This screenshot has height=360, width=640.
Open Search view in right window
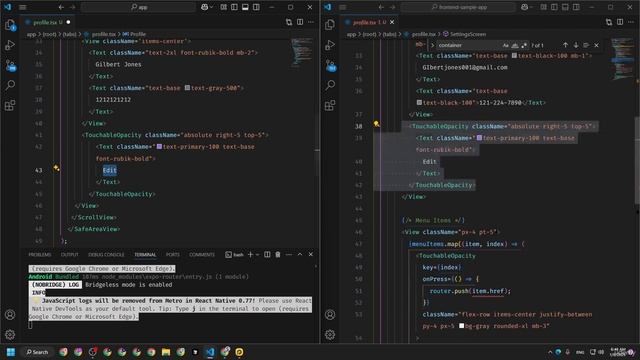tap(330, 85)
